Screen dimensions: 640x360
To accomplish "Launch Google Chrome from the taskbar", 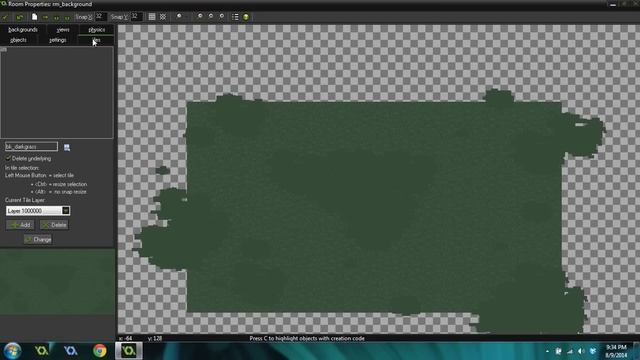I will coord(99,351).
